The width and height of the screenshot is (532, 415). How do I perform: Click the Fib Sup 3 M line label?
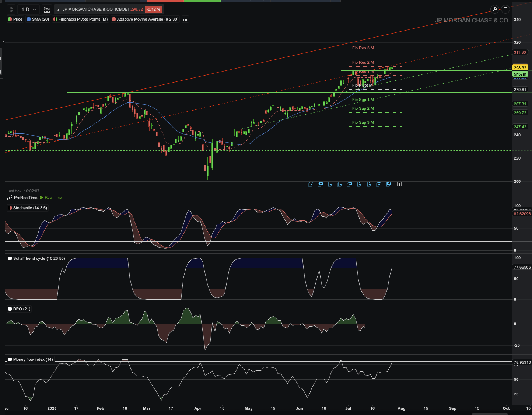click(363, 122)
